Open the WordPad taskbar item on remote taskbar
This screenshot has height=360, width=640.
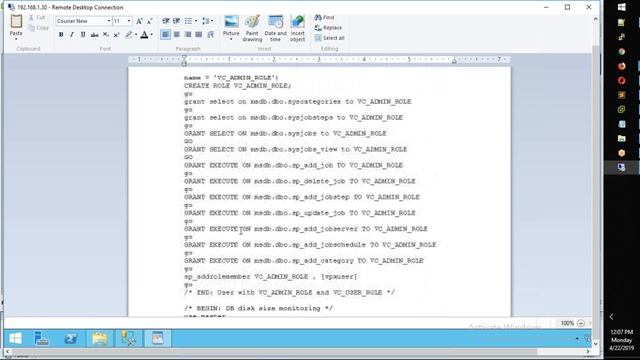(x=158, y=338)
